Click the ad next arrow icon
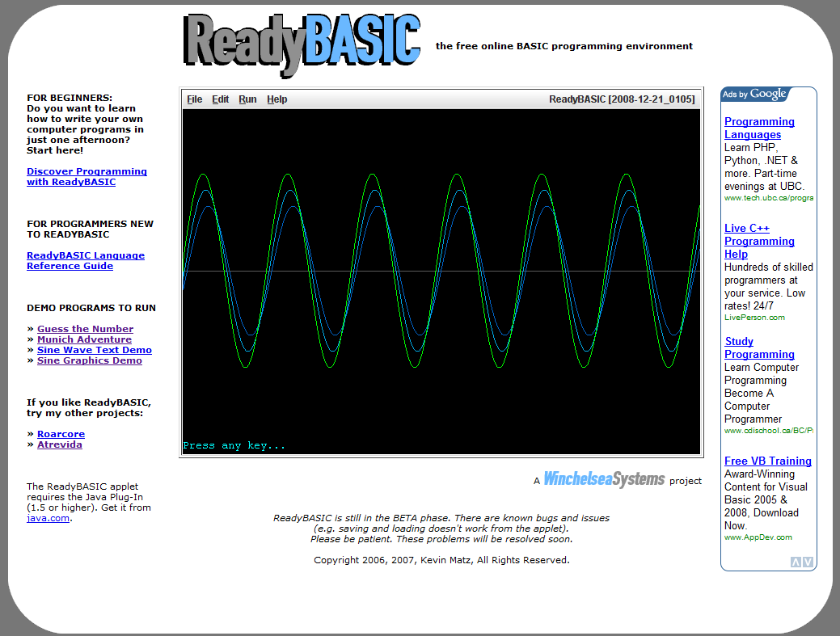 click(808, 562)
